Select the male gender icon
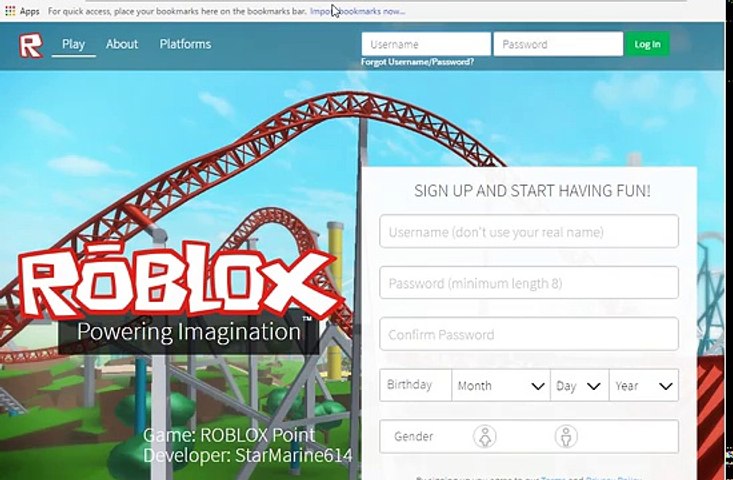The image size is (733, 480). (x=566, y=437)
